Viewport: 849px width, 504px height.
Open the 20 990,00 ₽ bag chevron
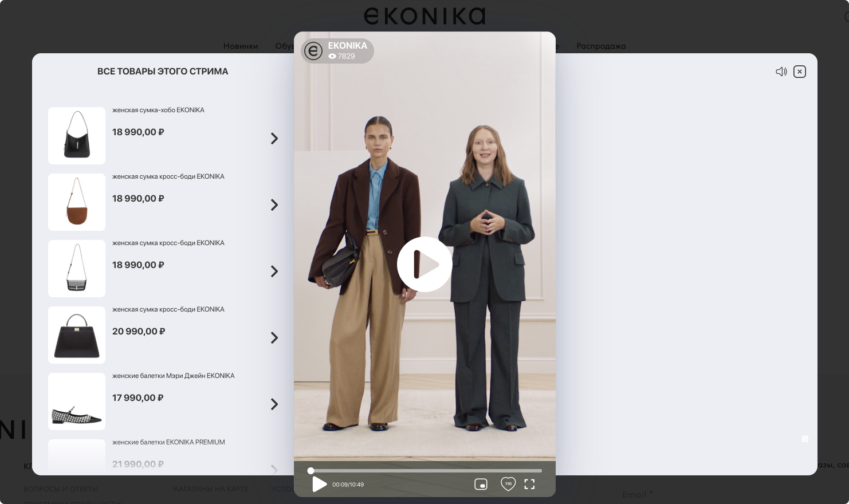(x=274, y=338)
